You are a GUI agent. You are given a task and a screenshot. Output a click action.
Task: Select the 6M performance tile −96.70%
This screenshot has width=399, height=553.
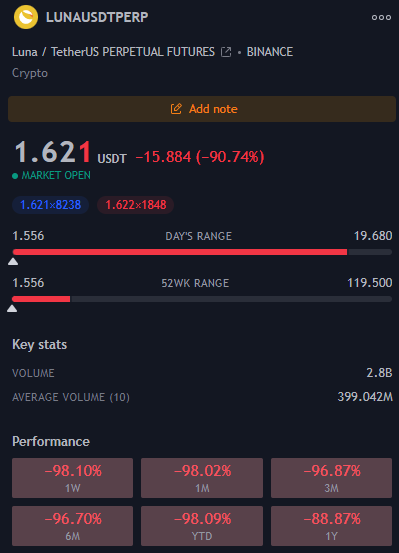point(72,526)
